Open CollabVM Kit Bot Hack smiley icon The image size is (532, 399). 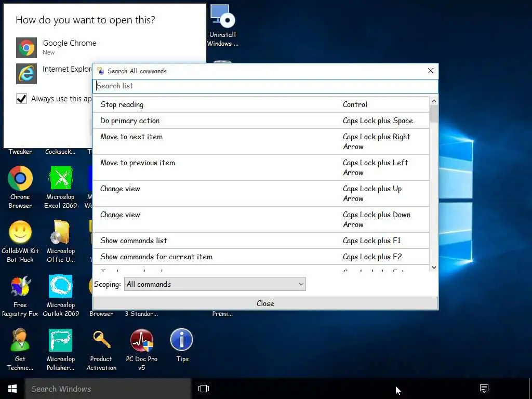[x=20, y=241]
